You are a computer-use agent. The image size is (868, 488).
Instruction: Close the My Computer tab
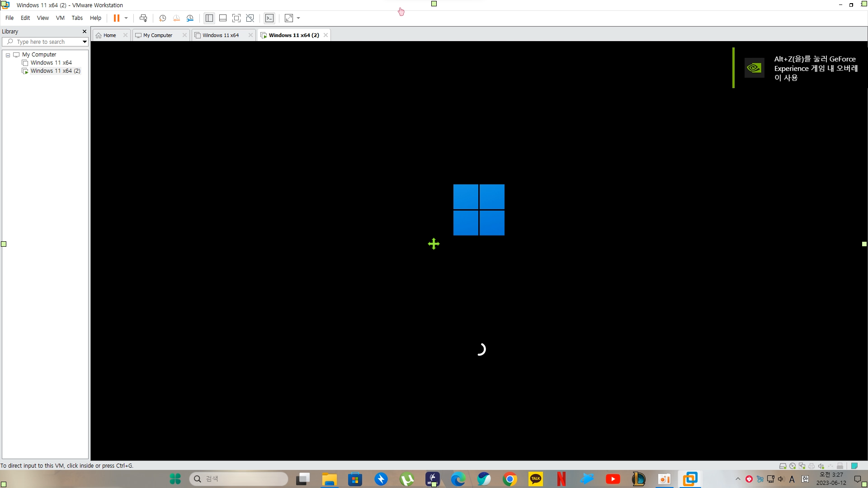(184, 35)
